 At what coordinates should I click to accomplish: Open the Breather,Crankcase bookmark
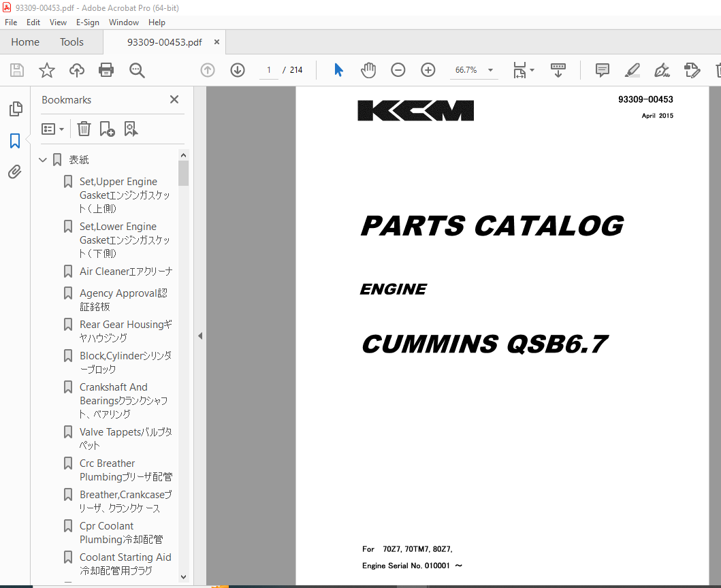pos(126,501)
